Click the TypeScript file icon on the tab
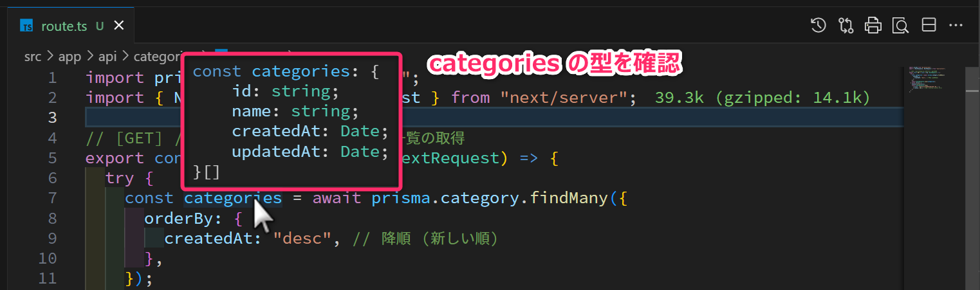This screenshot has width=980, height=290. pos(26,26)
